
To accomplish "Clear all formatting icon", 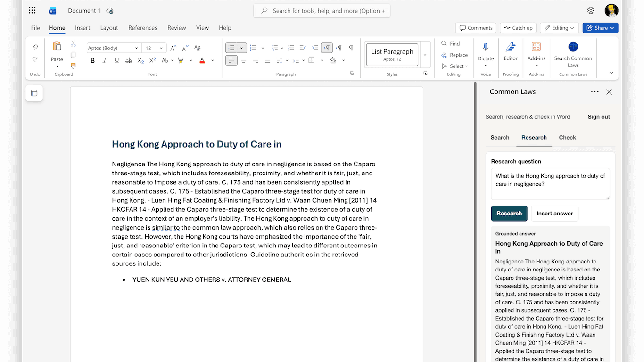I will (198, 48).
